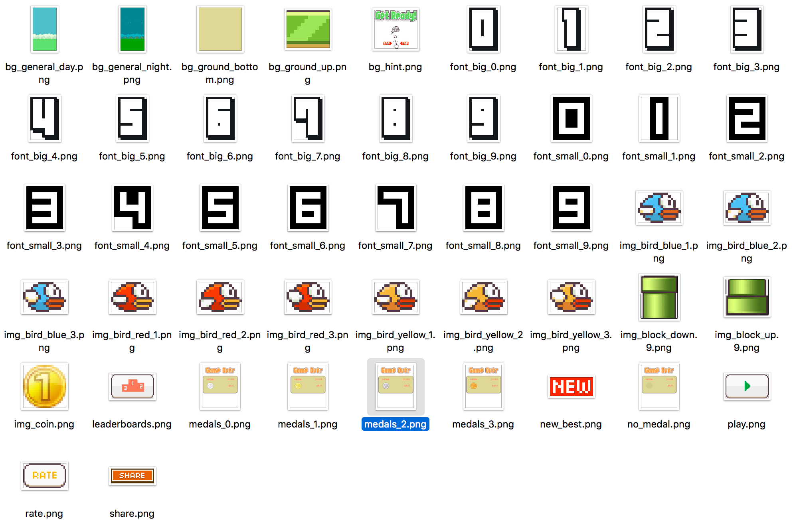Select the font_small_5.png icon

coord(220,208)
